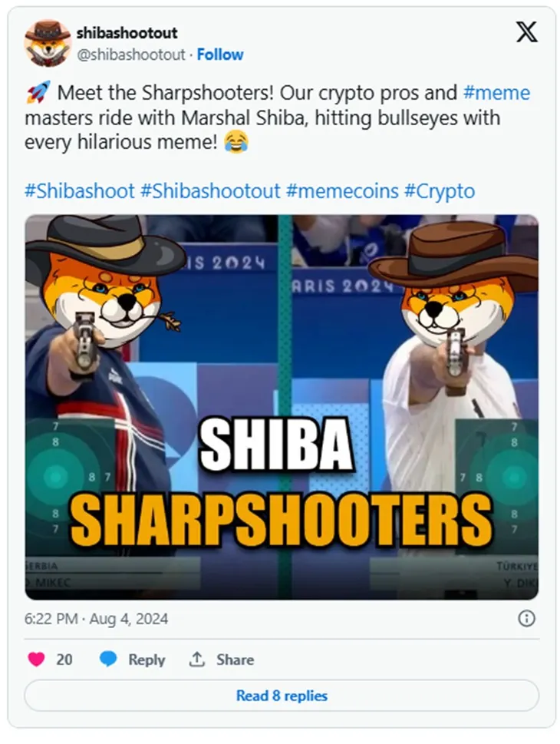
Task: Click the rocket emoji in the tweet
Action: [38, 93]
